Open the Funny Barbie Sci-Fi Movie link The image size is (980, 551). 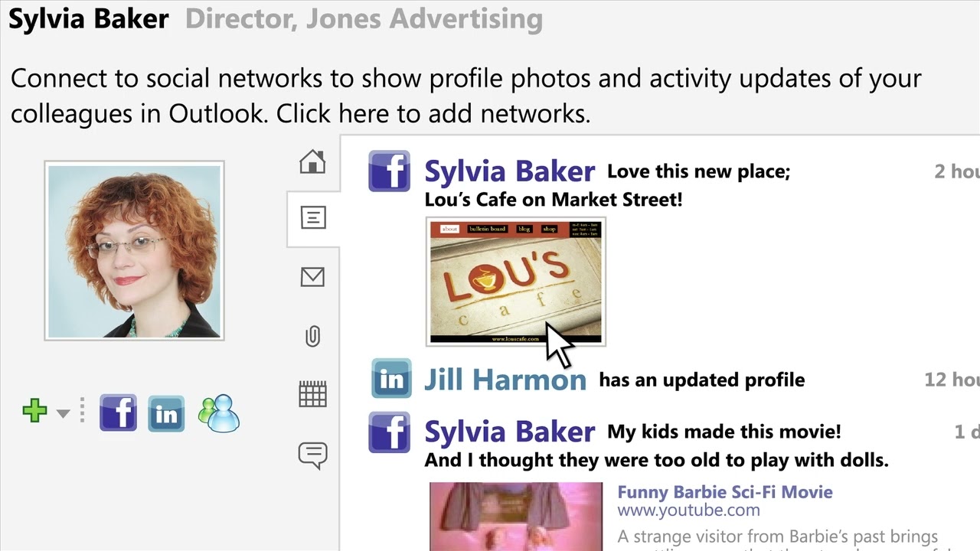pos(725,492)
